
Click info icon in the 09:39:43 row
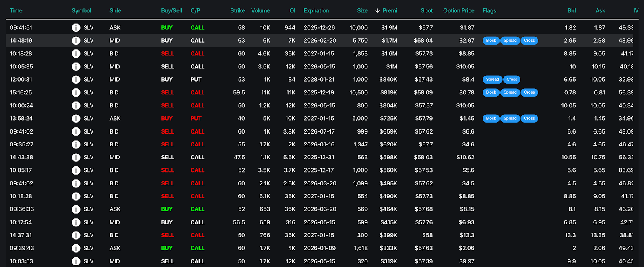76,248
